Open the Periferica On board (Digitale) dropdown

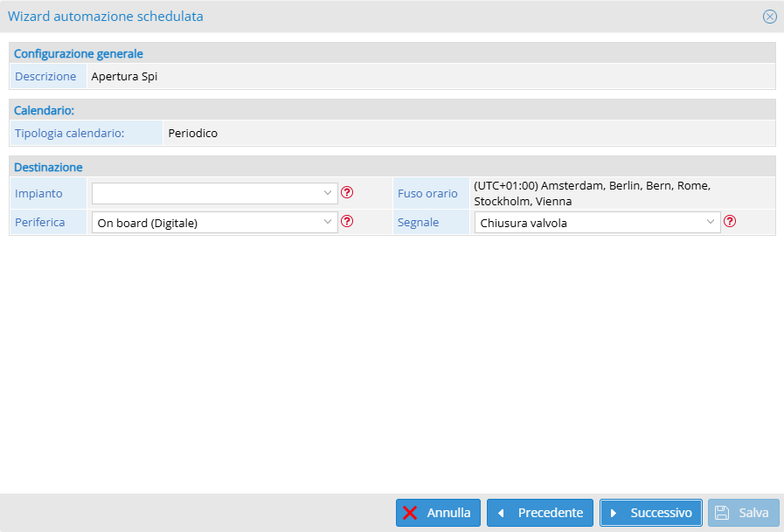click(x=214, y=222)
